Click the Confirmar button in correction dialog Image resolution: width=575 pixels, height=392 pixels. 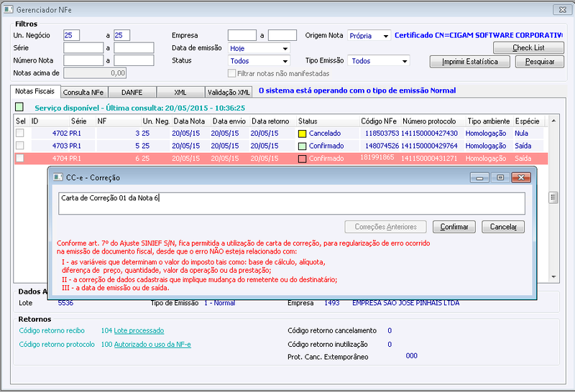[454, 227]
